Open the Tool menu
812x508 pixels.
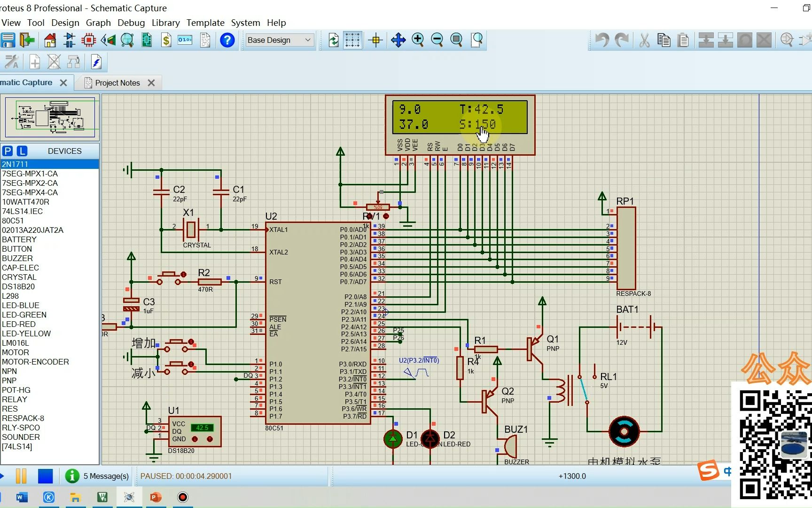click(x=36, y=23)
